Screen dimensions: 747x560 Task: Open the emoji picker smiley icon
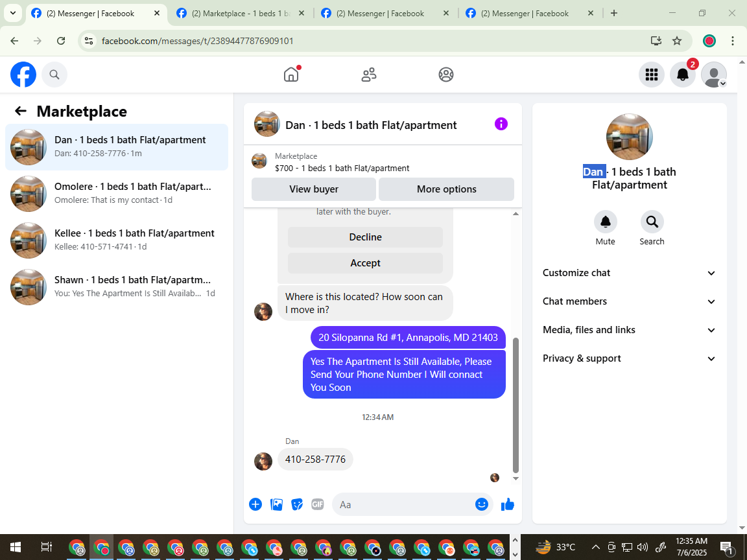coord(482,504)
